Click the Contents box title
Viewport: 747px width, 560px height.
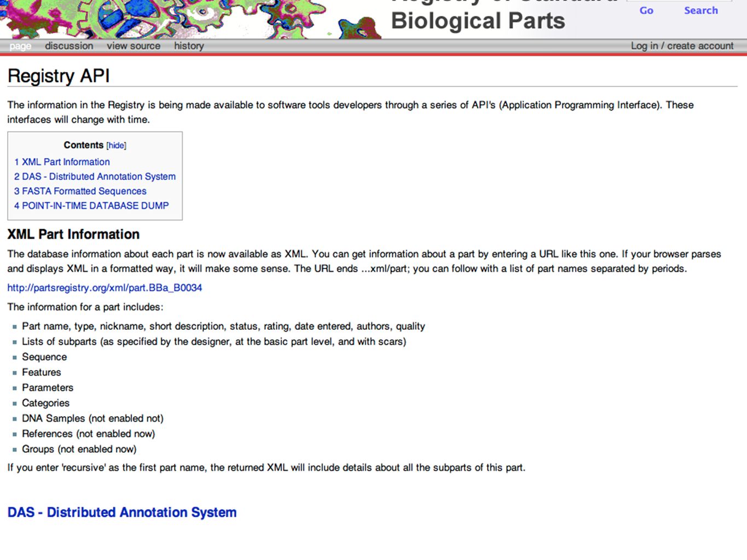[x=83, y=145]
